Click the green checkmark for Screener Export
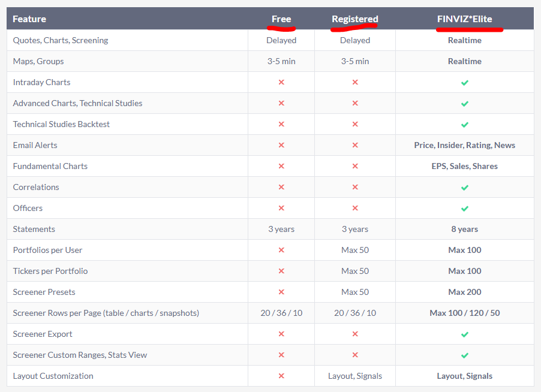 tap(465, 334)
